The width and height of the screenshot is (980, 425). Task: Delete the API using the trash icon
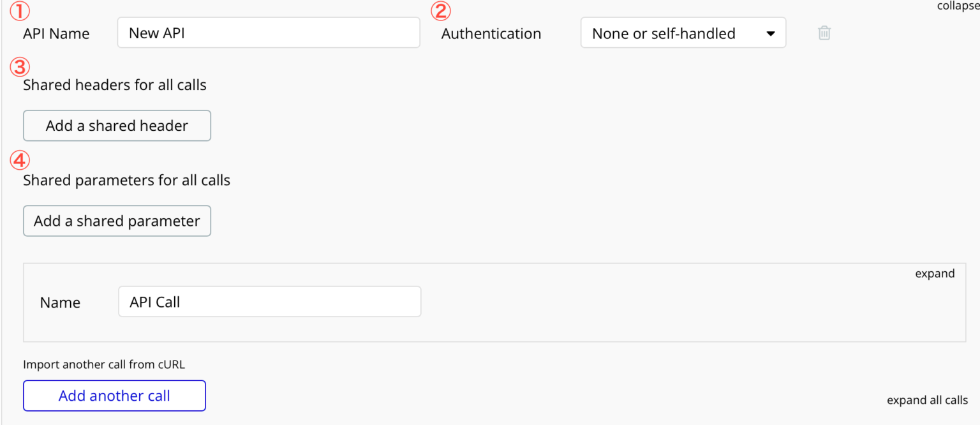coord(824,33)
